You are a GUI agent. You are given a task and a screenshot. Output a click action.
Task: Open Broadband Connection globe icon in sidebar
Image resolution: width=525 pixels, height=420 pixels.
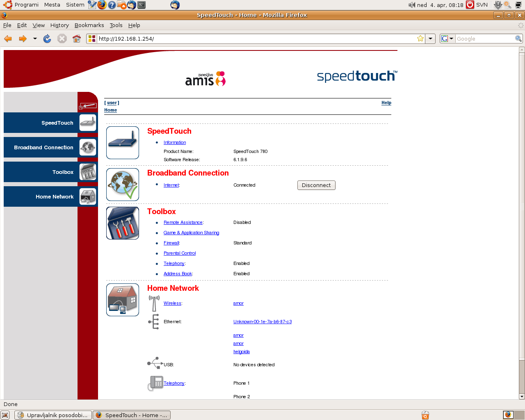pos(88,147)
